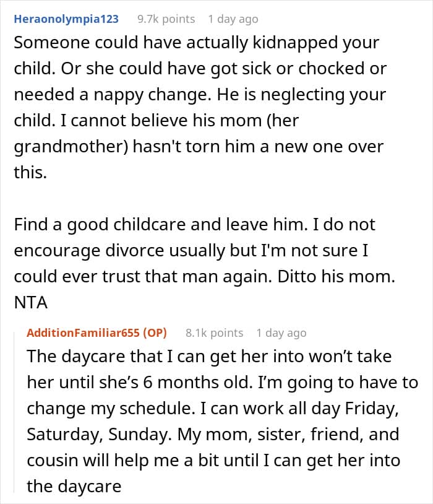Open AdditionFamiliar655 user profile
The height and width of the screenshot is (504, 433).
[83, 332]
